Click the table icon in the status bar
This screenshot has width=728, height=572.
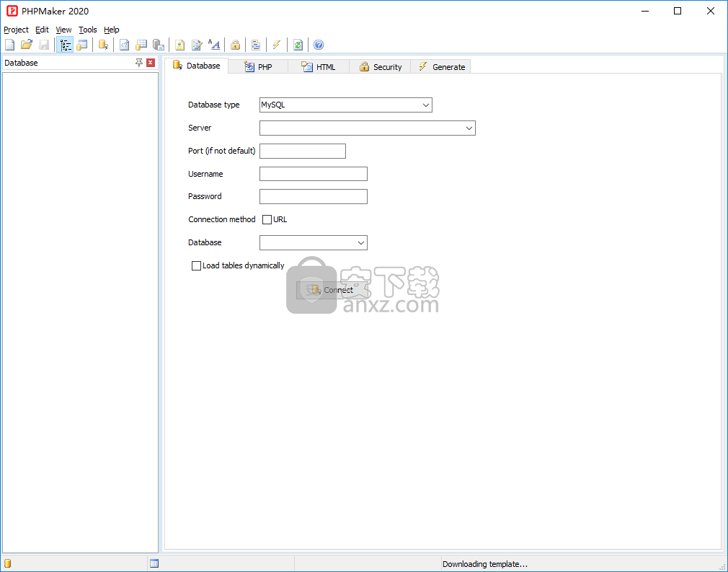point(154,563)
